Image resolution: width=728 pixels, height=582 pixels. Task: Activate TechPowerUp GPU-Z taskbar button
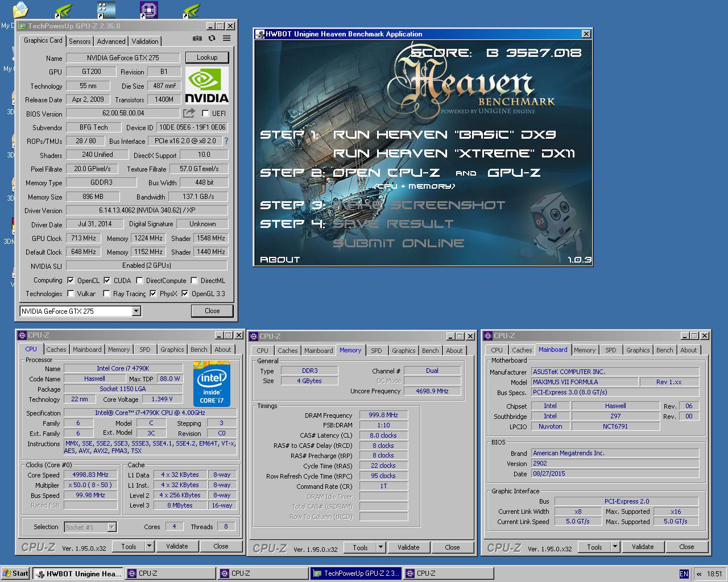356,573
